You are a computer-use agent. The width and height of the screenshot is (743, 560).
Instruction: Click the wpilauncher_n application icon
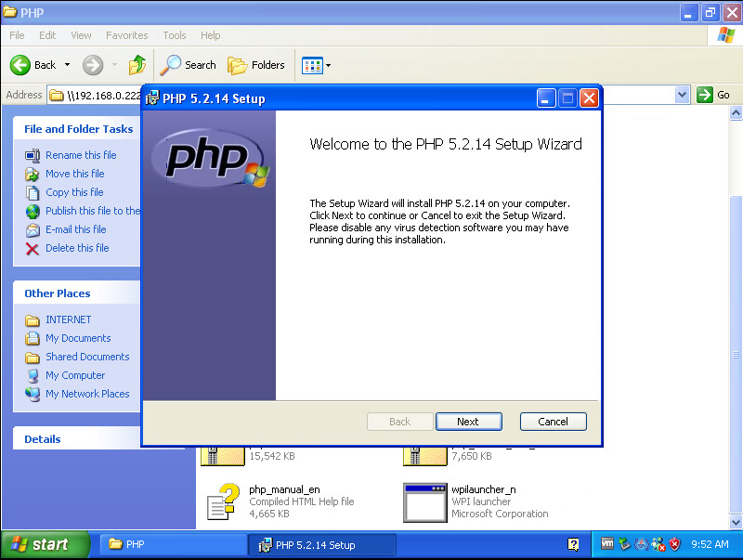coord(425,502)
